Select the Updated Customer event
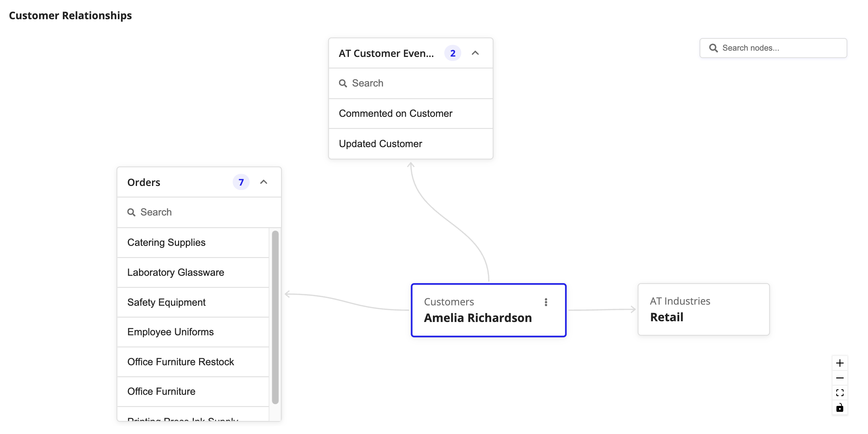 [x=411, y=144]
